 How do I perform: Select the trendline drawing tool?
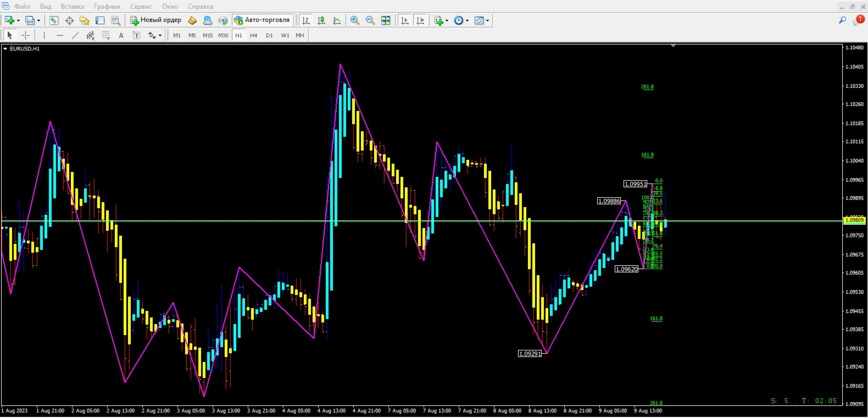pyautogui.click(x=75, y=35)
